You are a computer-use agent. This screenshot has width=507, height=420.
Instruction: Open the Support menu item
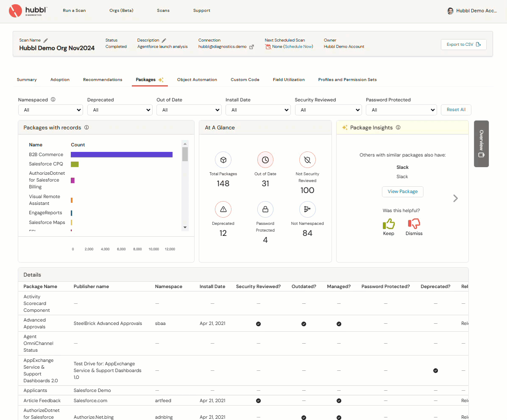pyautogui.click(x=201, y=10)
